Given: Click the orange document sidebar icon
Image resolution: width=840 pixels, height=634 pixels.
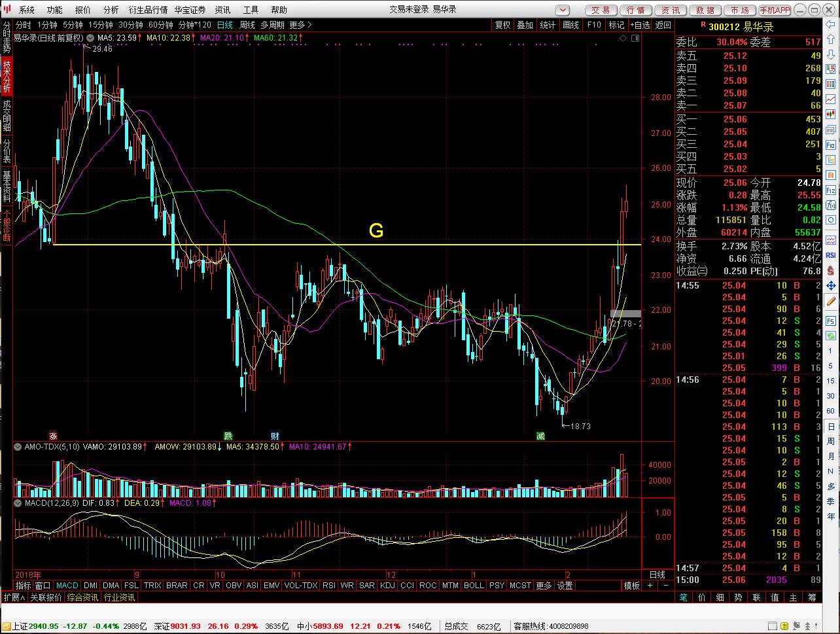Looking at the screenshot, I should tap(831, 175).
